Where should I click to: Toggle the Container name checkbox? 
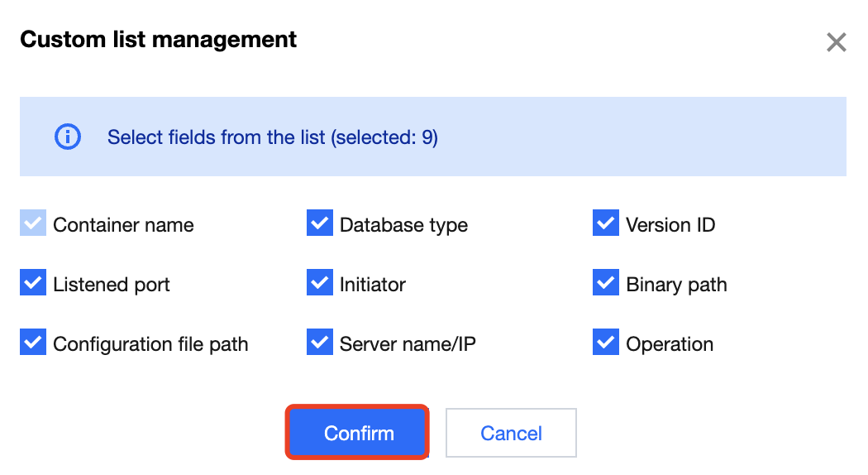[33, 224]
